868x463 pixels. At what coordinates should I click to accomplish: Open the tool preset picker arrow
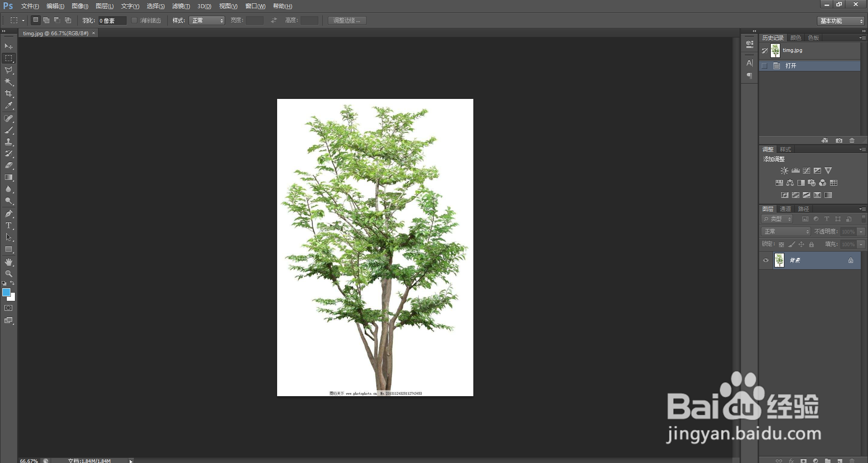point(23,20)
